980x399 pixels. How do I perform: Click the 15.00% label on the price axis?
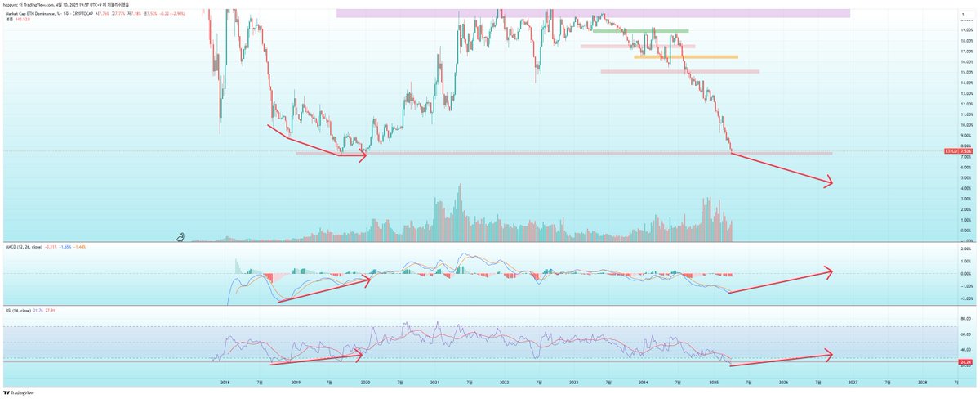[966, 73]
